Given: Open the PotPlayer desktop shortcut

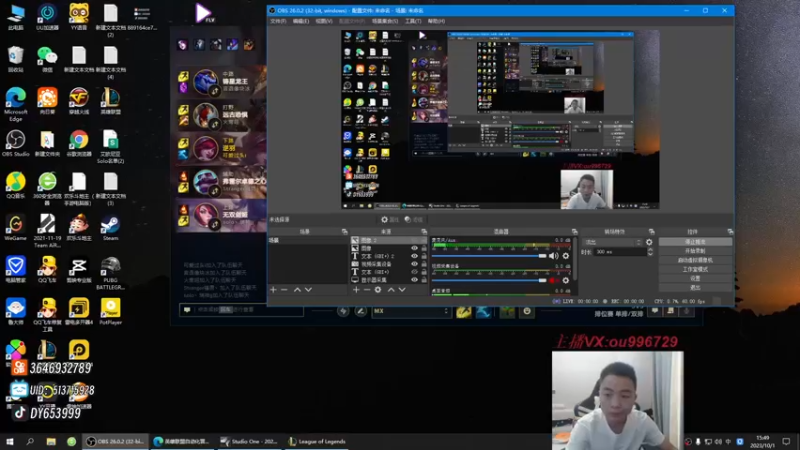Looking at the screenshot, I should (110, 312).
